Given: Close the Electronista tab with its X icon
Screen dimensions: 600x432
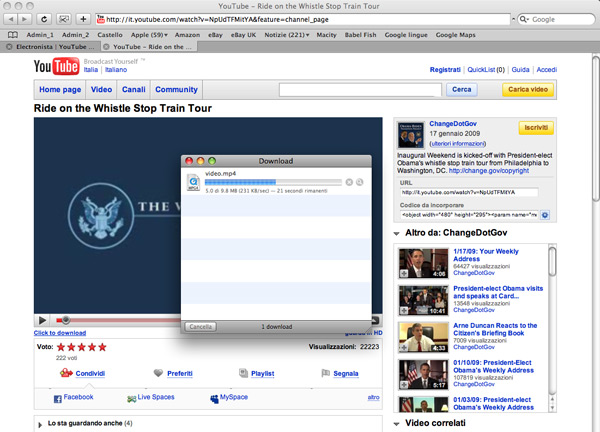Looking at the screenshot, I should pyautogui.click(x=9, y=47).
